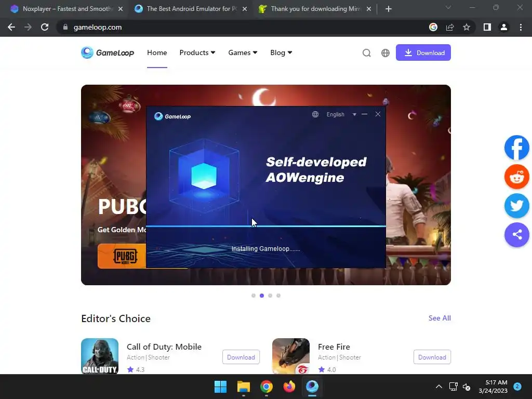Viewport: 532px width, 399px height.
Task: Open Call of Duty: Mobile thumbnail
Action: 100,356
